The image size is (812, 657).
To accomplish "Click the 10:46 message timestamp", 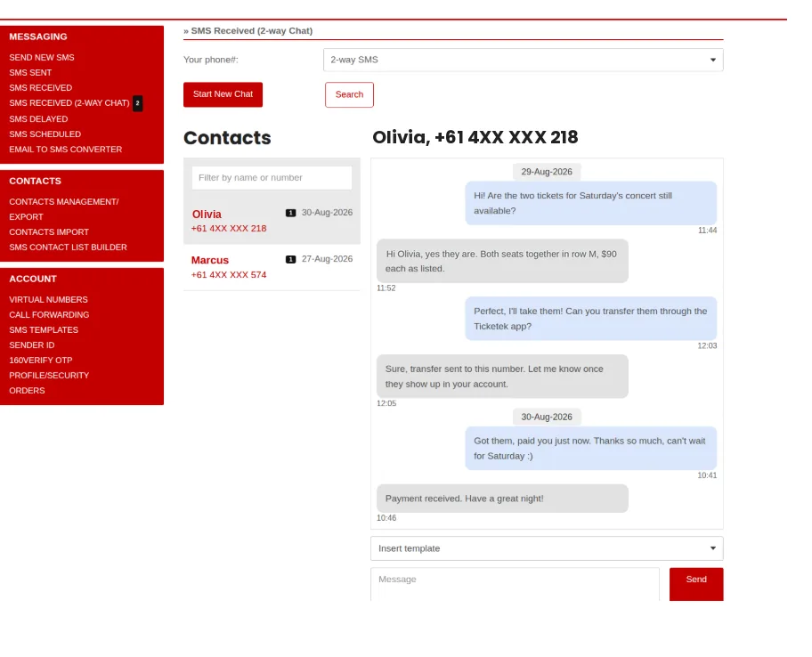I will pyautogui.click(x=386, y=518).
